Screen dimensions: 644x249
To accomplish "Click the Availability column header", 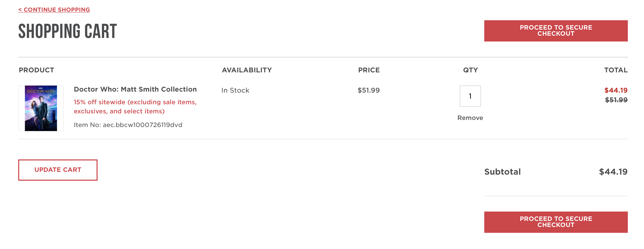I will pos(247,70).
